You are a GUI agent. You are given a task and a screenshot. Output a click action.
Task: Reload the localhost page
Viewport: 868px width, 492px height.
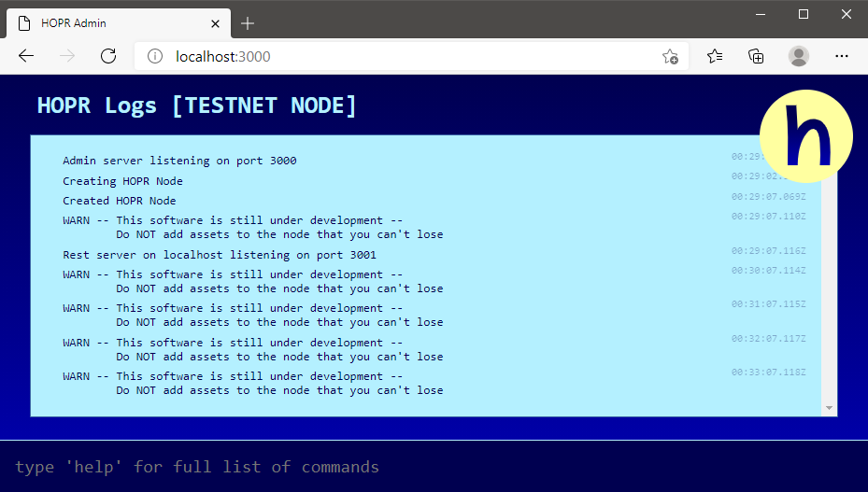pos(108,56)
